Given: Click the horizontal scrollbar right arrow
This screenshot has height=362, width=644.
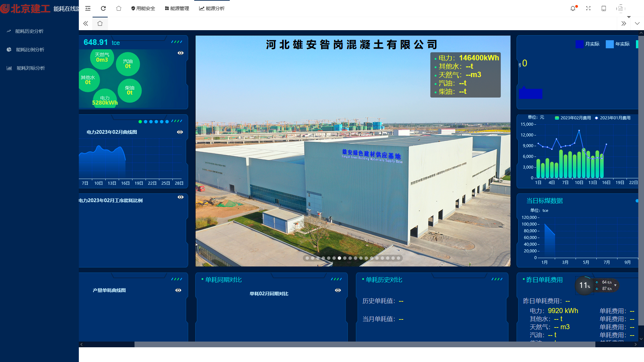Looking at the screenshot, I should [x=635, y=344].
